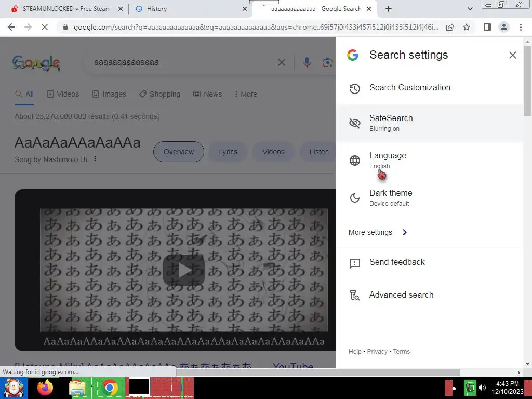Open the Chrome profile avatar

click(504, 27)
